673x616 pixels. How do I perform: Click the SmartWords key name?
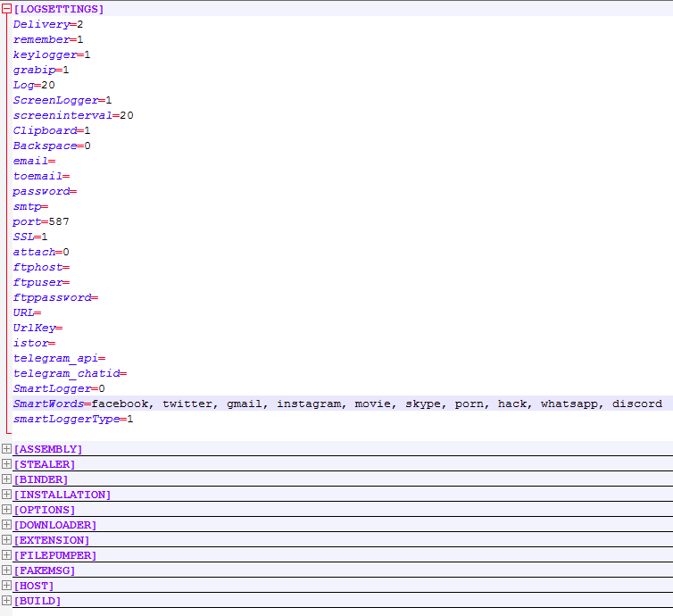point(48,404)
